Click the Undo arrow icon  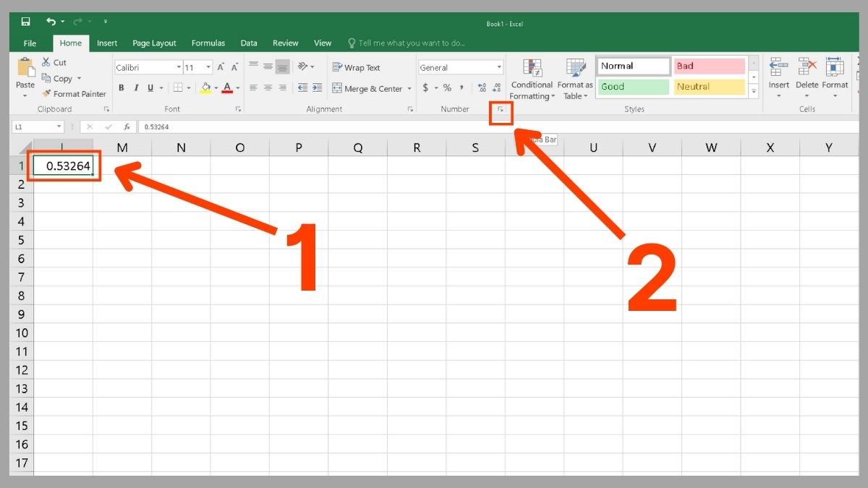tap(51, 22)
